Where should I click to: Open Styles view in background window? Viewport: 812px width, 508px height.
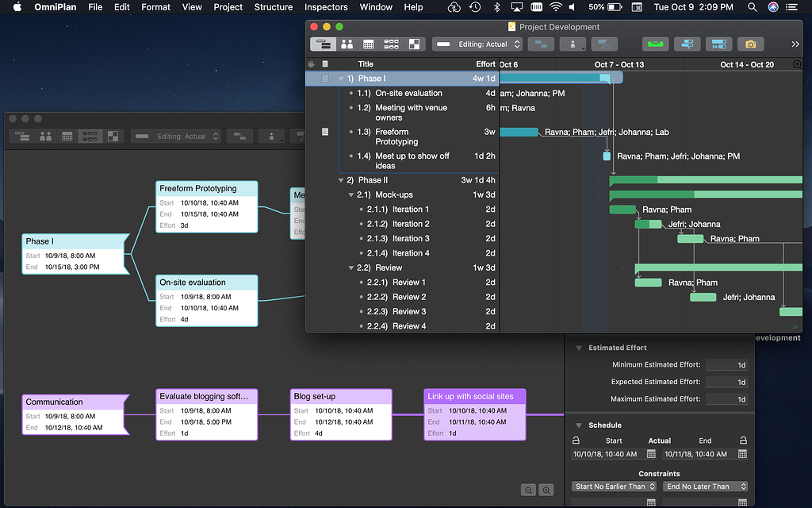(x=113, y=137)
